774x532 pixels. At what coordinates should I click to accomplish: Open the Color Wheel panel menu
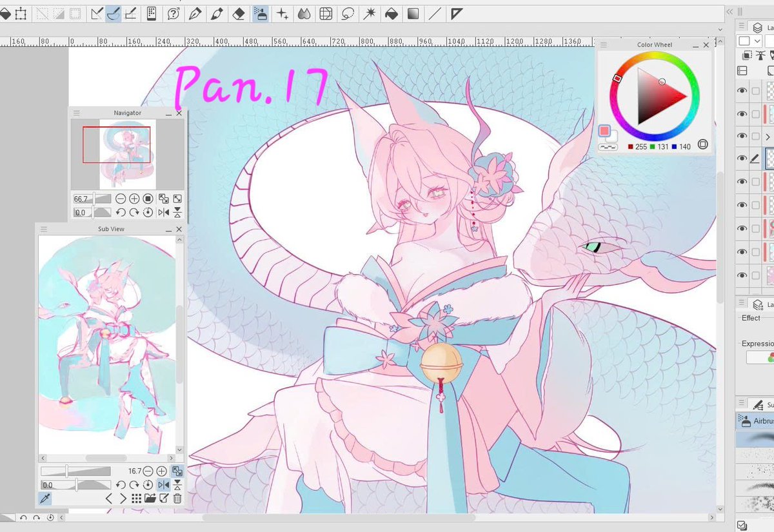pos(604,44)
